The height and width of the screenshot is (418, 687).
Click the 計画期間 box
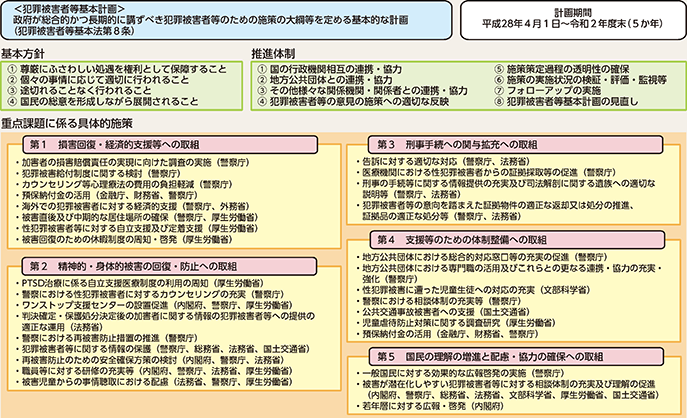(572, 20)
